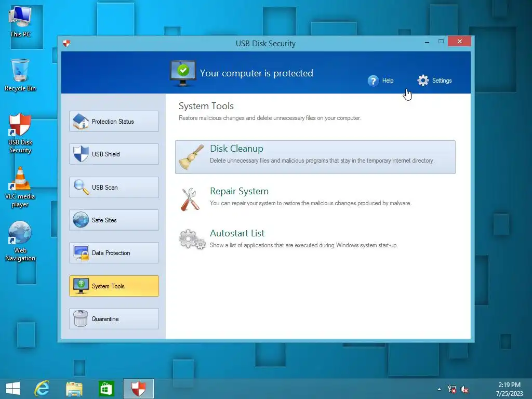Click the network status tray icon
The height and width of the screenshot is (399, 532).
pos(452,389)
